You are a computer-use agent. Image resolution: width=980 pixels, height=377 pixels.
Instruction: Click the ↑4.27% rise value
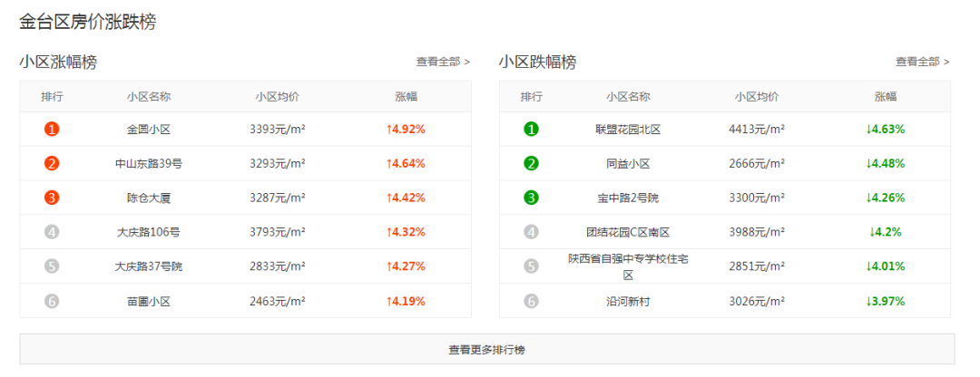pos(406,266)
